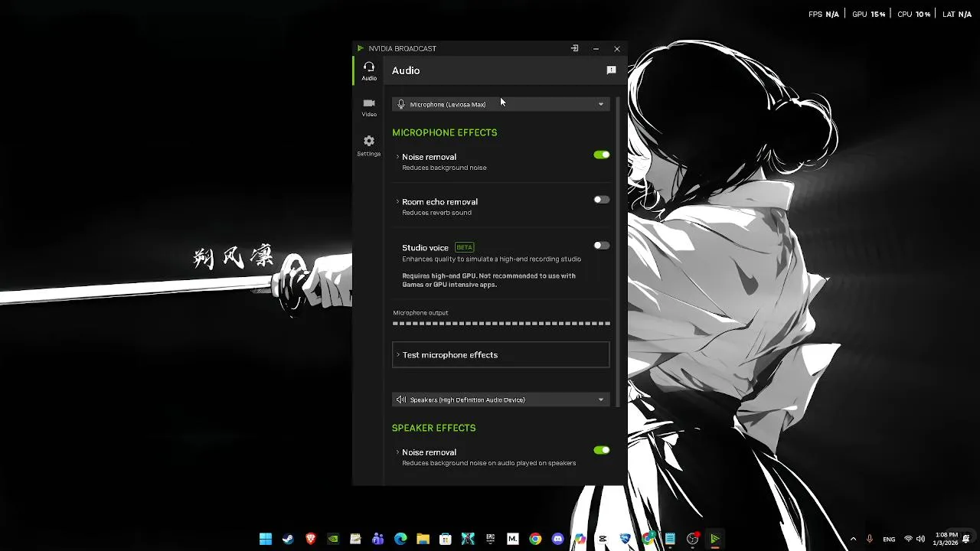
Task: Open the volume speaker tray icon
Action: pyautogui.click(x=921, y=539)
